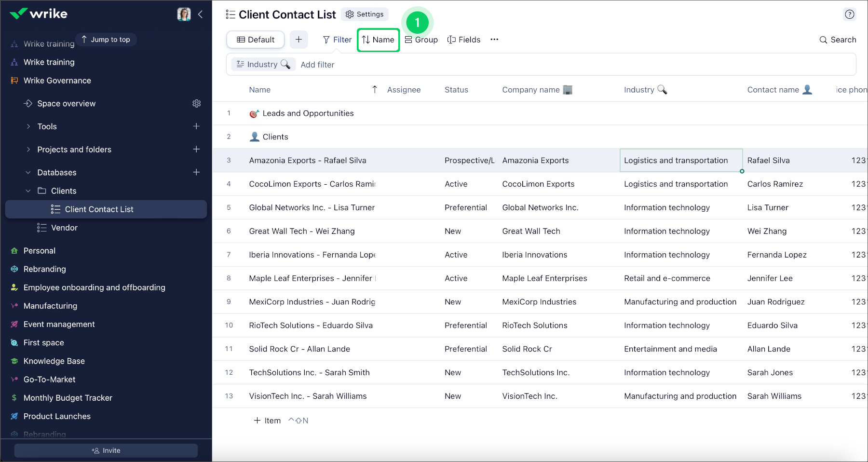
Task: Collapse the Databases section
Action: [28, 173]
